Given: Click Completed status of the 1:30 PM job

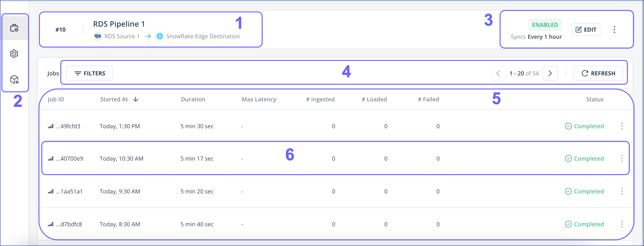Looking at the screenshot, I should pyautogui.click(x=584, y=126).
